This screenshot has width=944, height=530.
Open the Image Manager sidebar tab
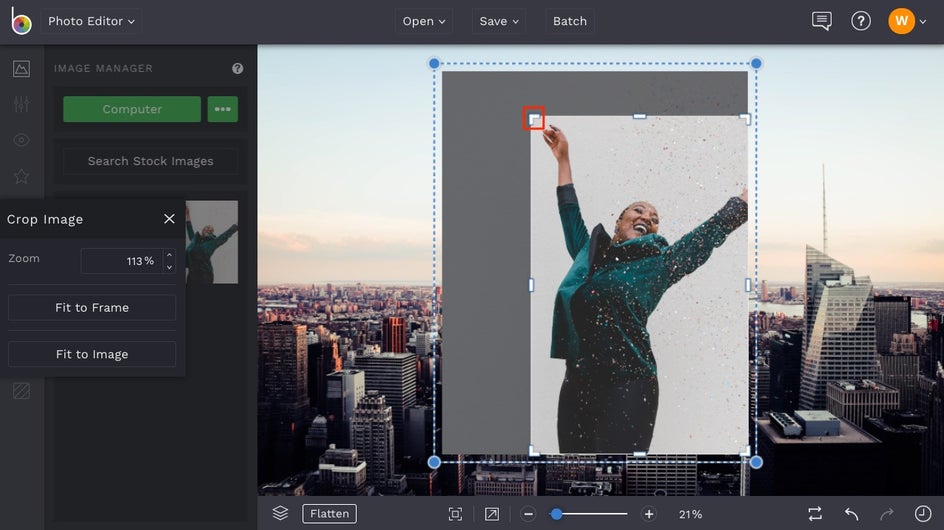(x=21, y=69)
